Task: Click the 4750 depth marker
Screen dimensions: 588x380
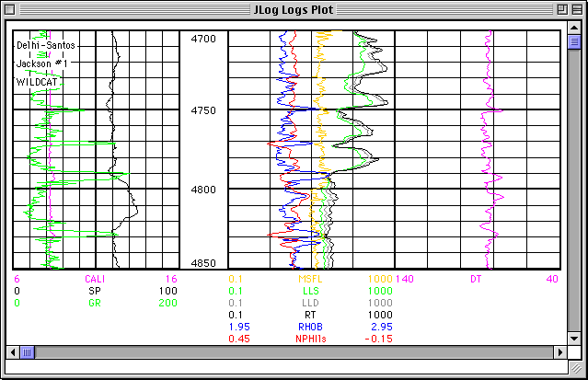Action: (202, 110)
